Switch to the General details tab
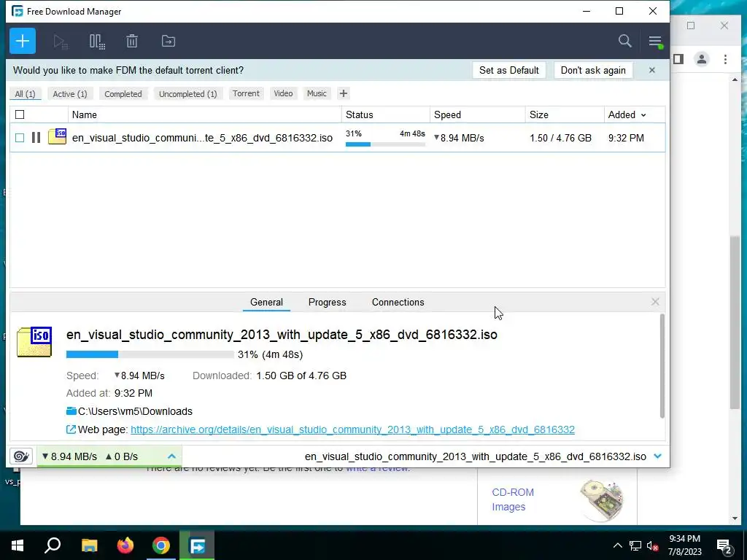The image size is (747, 560). 266,302
